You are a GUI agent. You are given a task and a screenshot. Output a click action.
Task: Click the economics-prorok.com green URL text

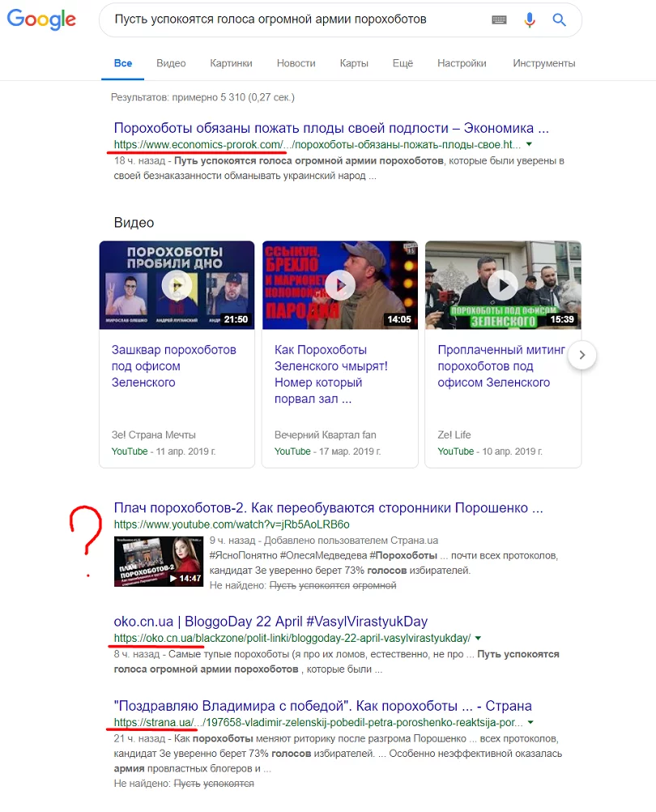coord(317,144)
